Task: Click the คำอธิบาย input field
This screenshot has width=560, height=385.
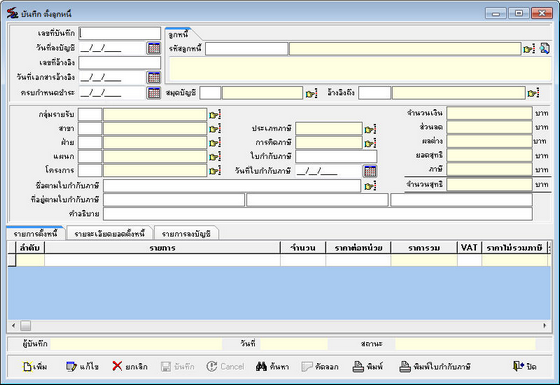Action: pyautogui.click(x=318, y=214)
